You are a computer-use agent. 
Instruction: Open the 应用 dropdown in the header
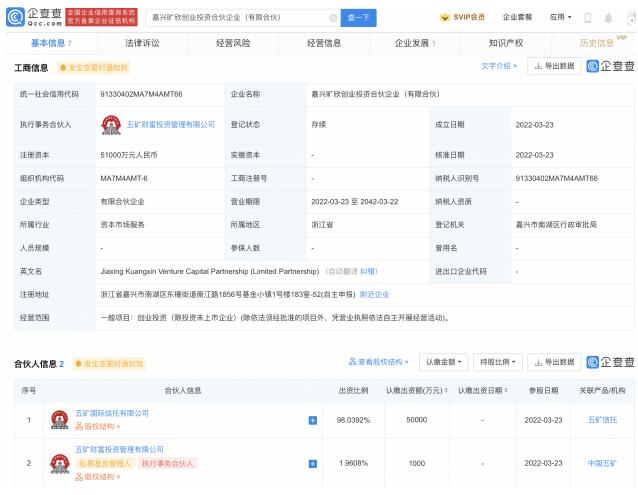click(x=560, y=17)
